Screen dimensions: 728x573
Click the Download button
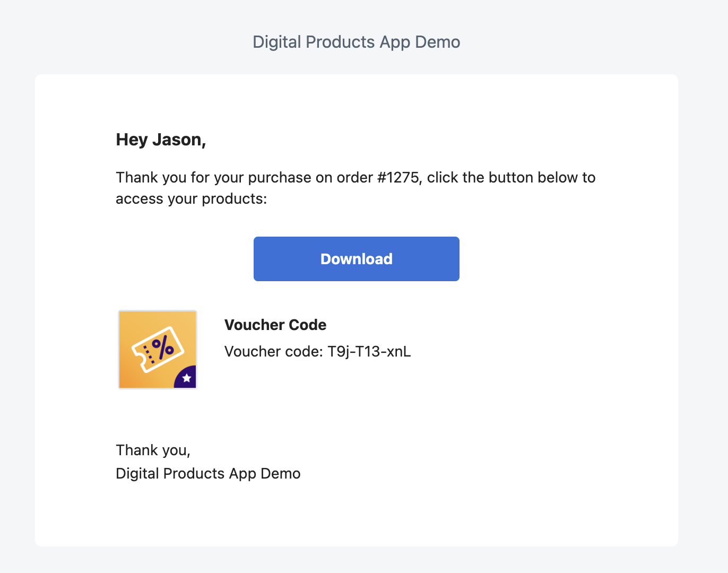click(x=356, y=259)
